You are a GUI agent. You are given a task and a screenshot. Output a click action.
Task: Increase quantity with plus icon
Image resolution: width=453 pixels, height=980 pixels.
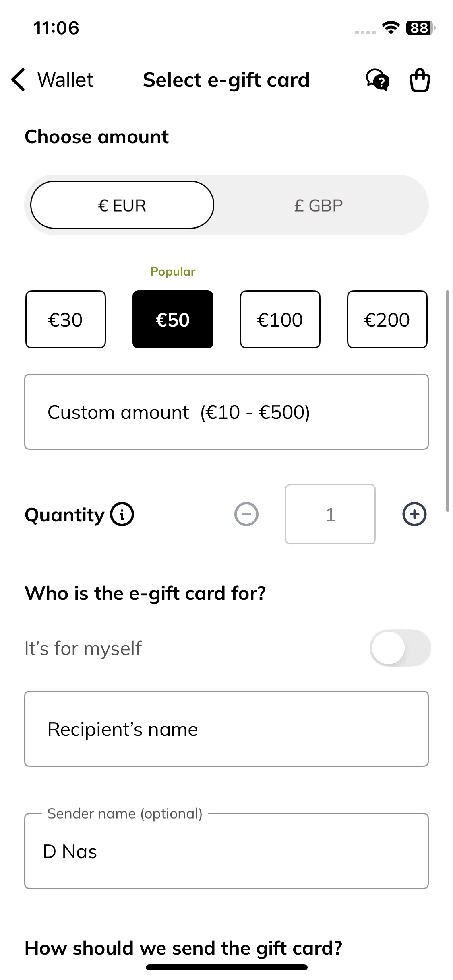coord(414,514)
